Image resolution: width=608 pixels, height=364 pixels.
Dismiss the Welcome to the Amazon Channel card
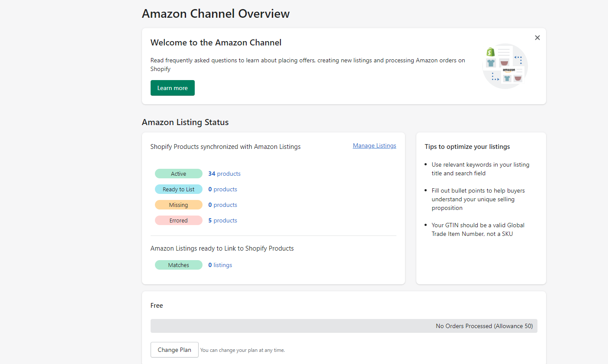click(x=537, y=38)
